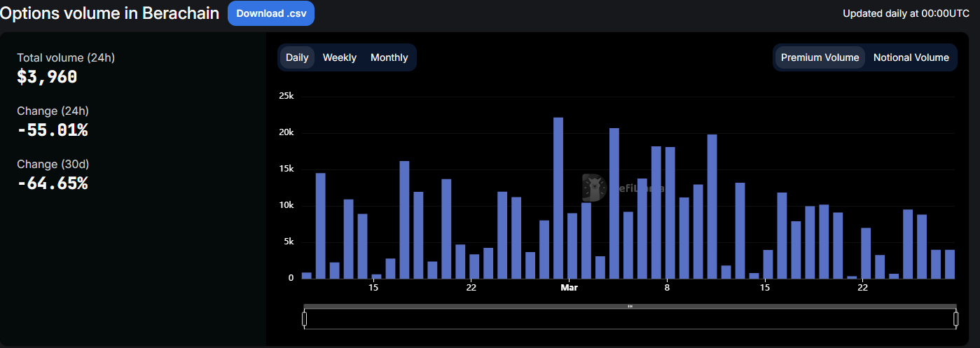Click the tallest bar in the chart

click(x=558, y=197)
